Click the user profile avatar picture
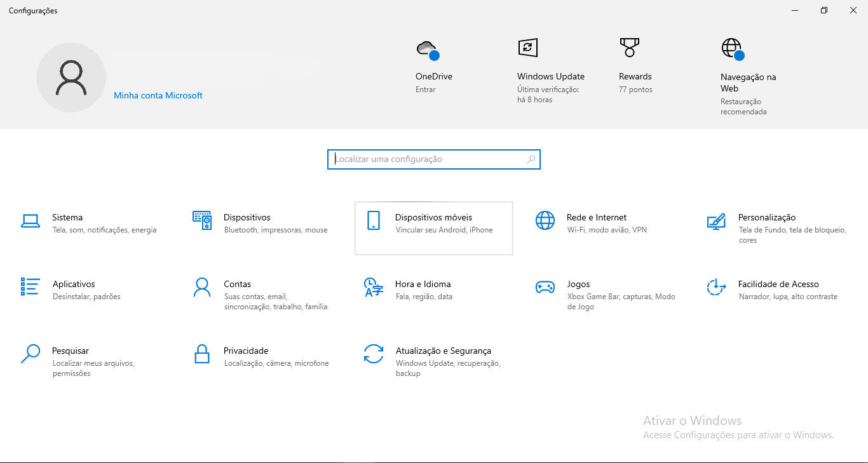 (x=71, y=77)
